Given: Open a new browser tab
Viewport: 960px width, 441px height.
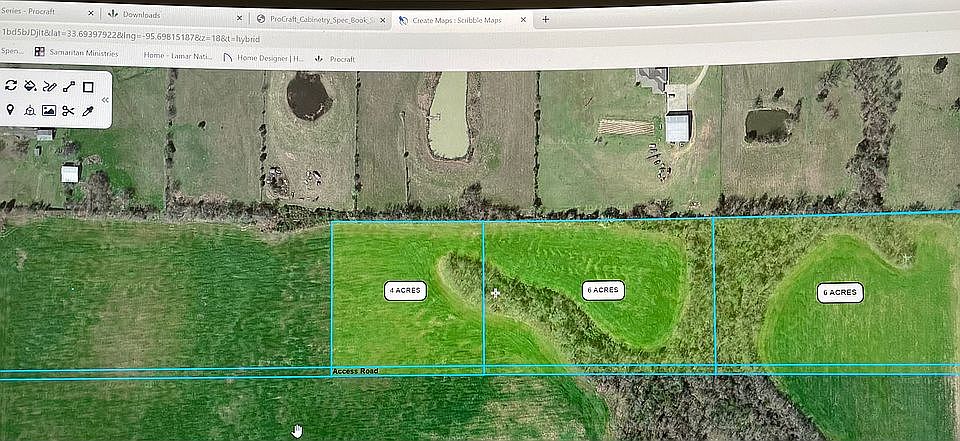Looking at the screenshot, I should tap(545, 19).
